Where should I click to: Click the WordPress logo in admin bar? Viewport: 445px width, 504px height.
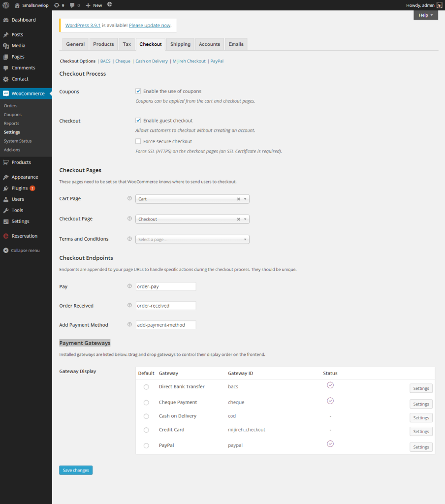[6, 5]
